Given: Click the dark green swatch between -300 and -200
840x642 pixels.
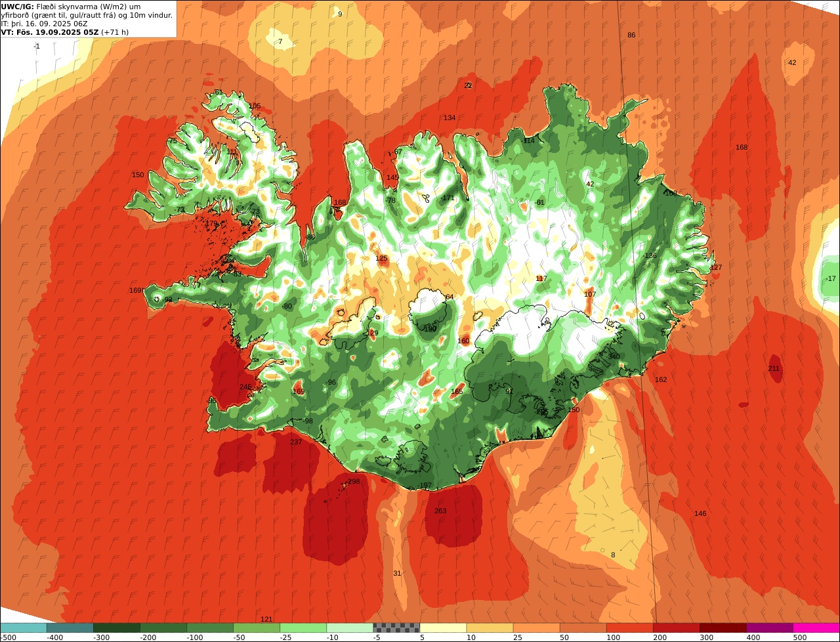Looking at the screenshot, I should 117,628.
